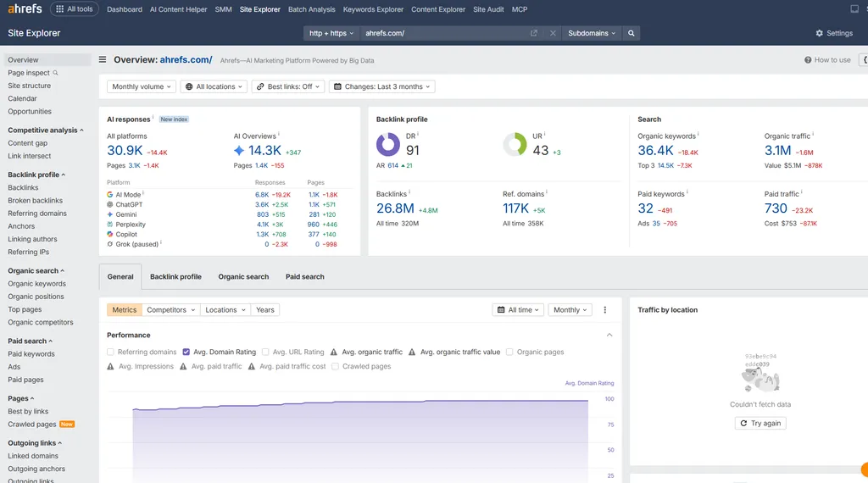Enable the Organic pages checkbox

click(x=509, y=352)
